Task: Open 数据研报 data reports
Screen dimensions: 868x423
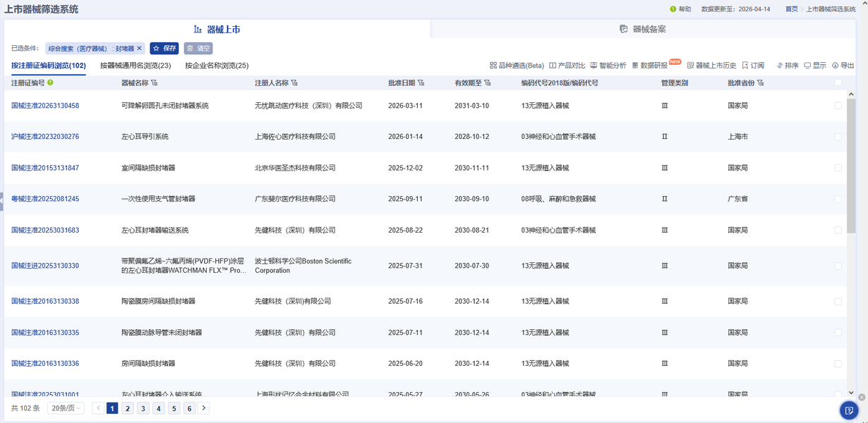Action: point(649,66)
